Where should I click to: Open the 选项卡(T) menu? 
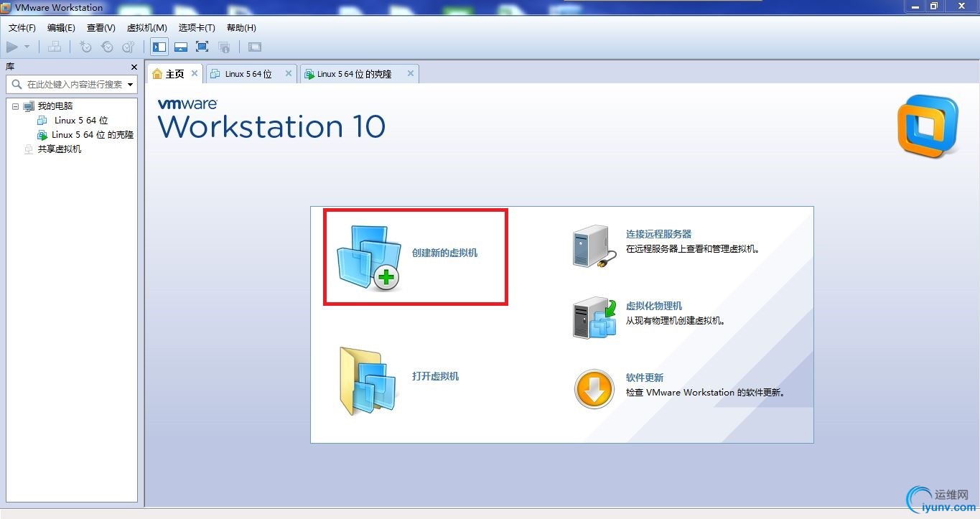tap(197, 28)
